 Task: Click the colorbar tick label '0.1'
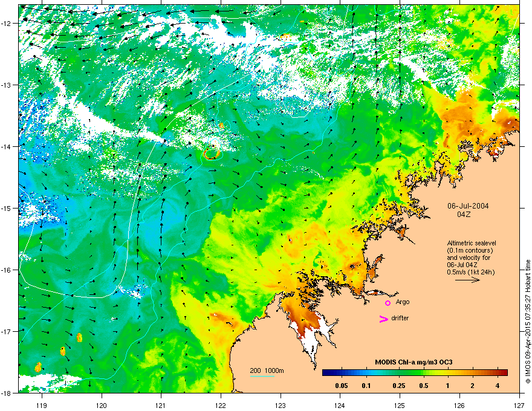click(366, 386)
